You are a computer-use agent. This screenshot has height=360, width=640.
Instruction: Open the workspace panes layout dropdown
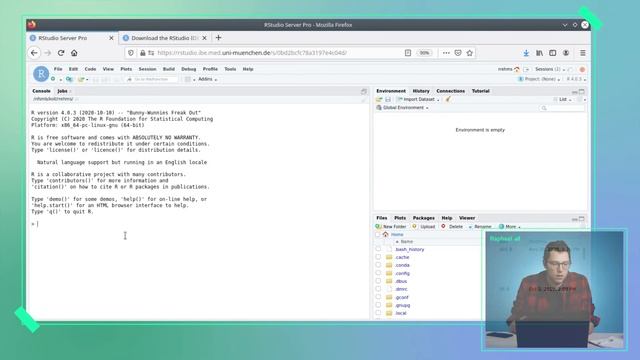(x=189, y=79)
